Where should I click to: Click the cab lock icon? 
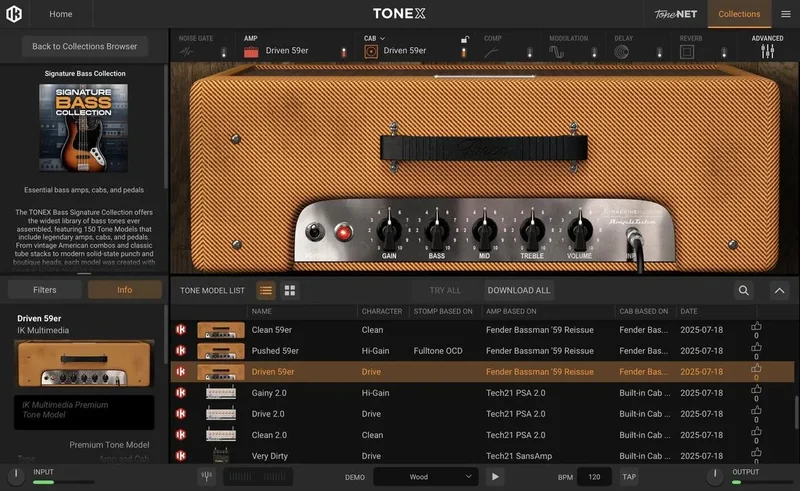point(464,39)
